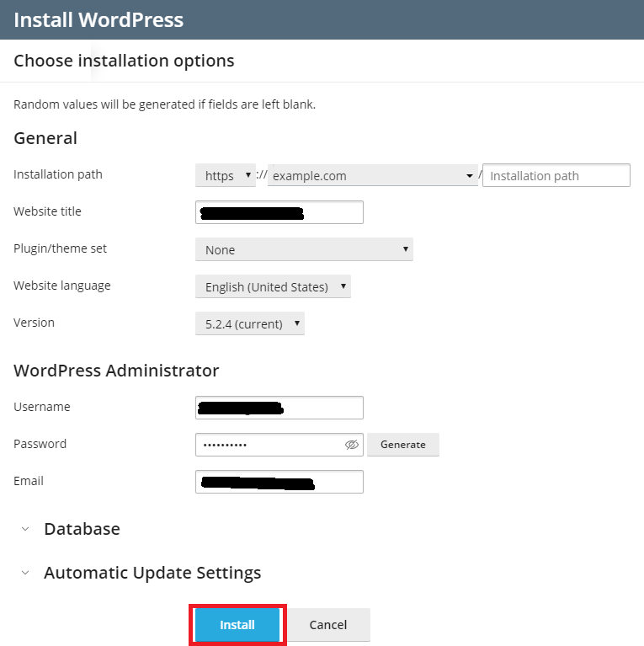The height and width of the screenshot is (646, 644).
Task: Click the 'WordPress Administrator' heading
Action: click(116, 371)
